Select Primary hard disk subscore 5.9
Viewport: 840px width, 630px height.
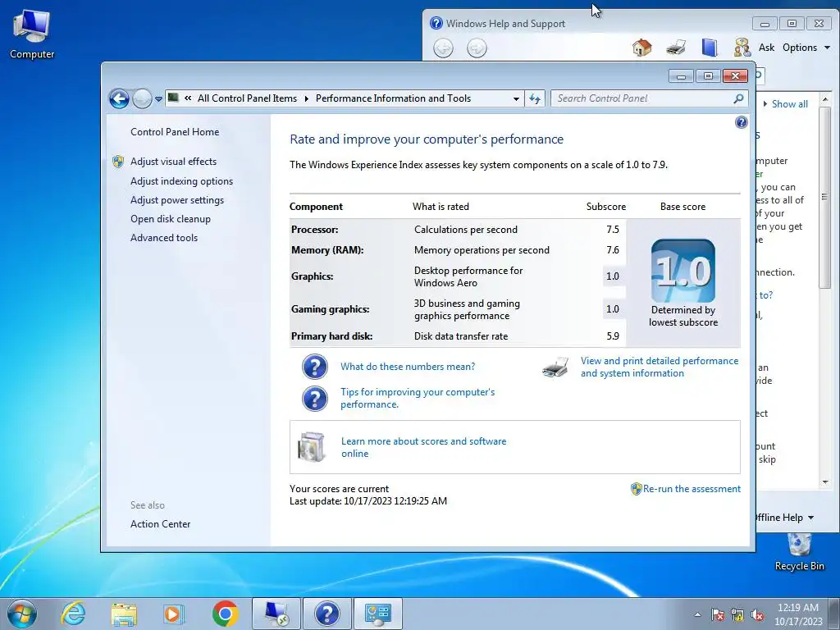pyautogui.click(x=613, y=336)
